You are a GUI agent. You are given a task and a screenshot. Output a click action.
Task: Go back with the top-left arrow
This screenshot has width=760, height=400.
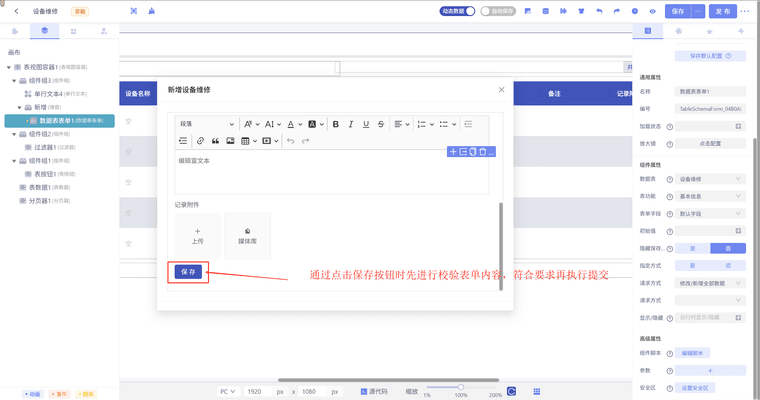pos(16,11)
